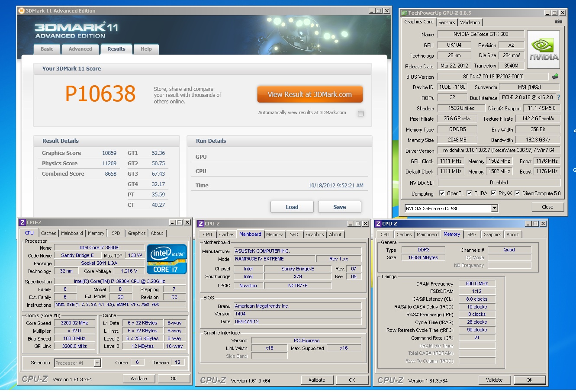Click the 3DMark 11 title bar icon

[22, 11]
